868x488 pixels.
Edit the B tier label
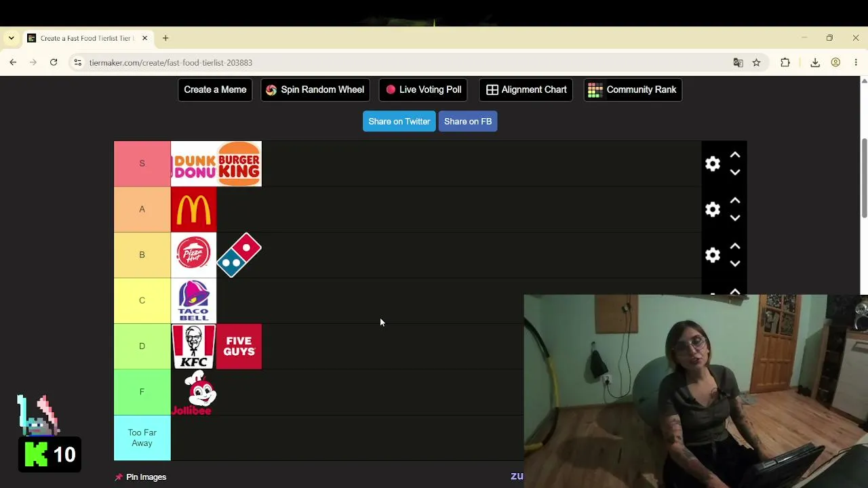pyautogui.click(x=142, y=255)
